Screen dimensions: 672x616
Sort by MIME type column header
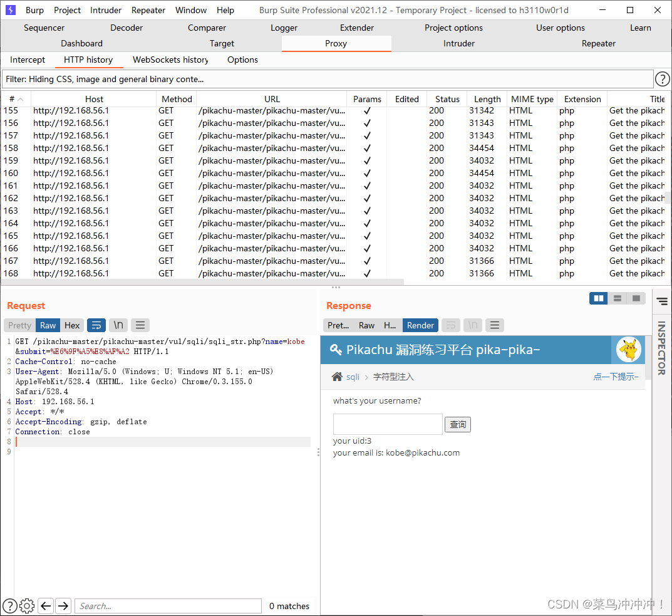(532, 99)
